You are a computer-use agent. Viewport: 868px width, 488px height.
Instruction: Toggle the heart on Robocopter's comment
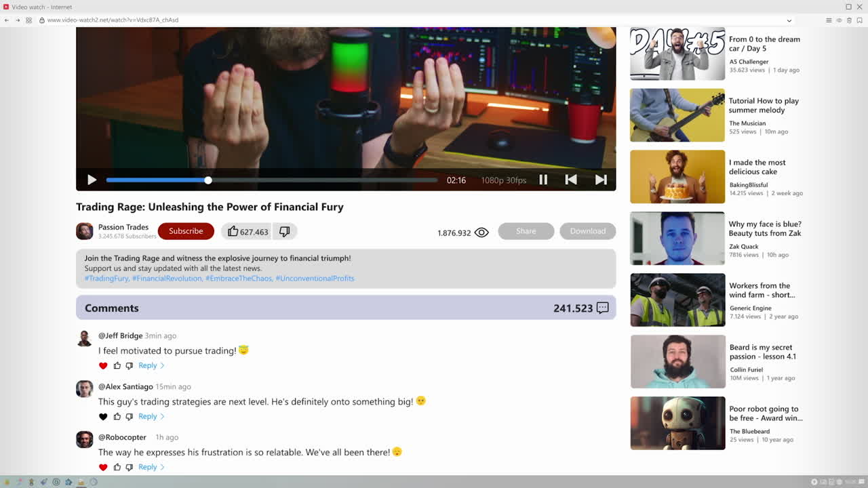(103, 468)
